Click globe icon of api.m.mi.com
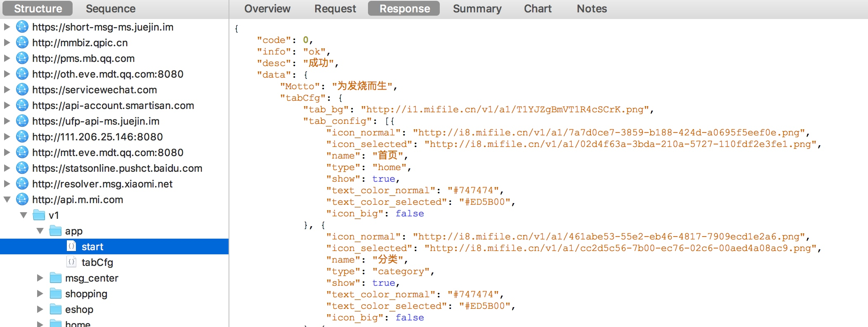The height and width of the screenshot is (327, 868). click(x=22, y=199)
